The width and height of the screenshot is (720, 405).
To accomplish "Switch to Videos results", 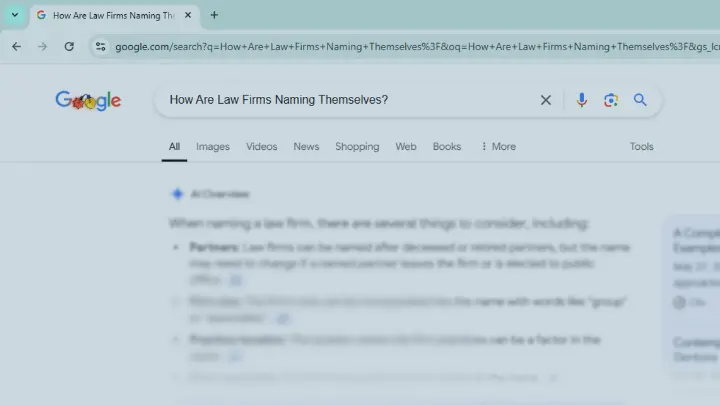I will pyautogui.click(x=261, y=146).
